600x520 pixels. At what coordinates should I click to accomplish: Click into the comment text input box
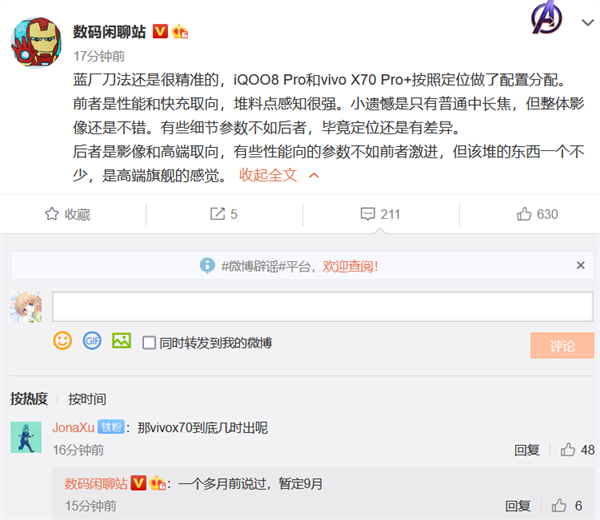[321, 306]
